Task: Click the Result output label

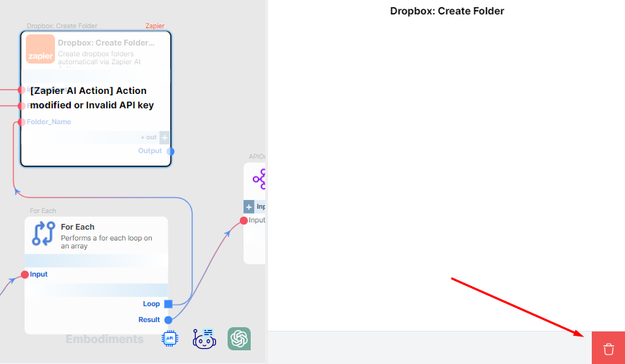Action: pos(149,320)
